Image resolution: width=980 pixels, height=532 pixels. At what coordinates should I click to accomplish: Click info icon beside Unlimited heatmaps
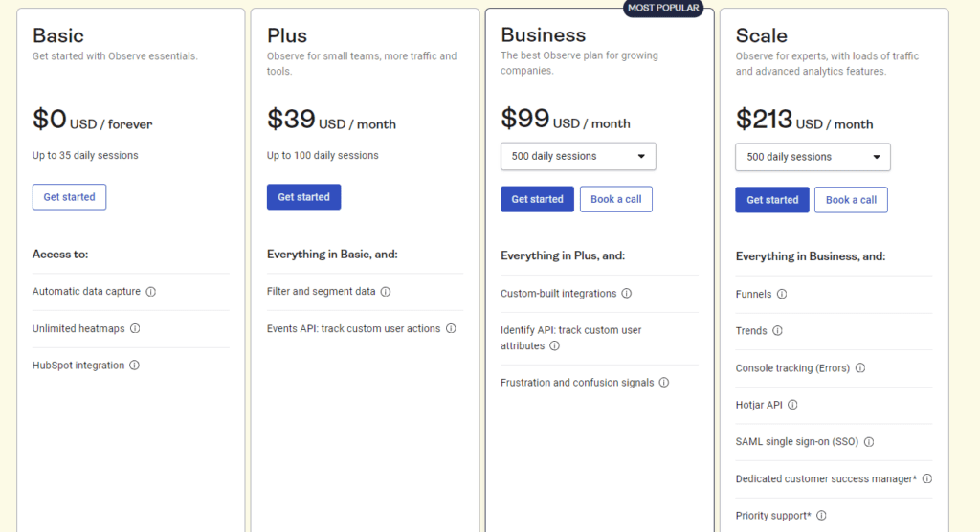pos(135,328)
